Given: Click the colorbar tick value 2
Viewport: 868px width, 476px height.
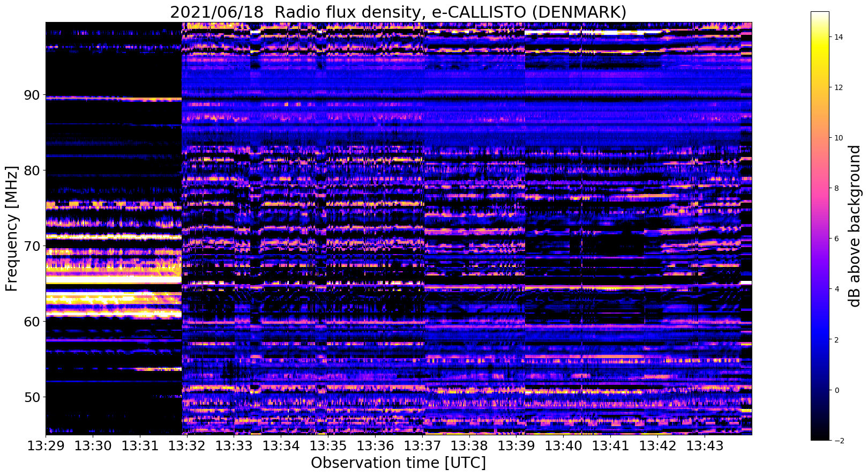Looking at the screenshot, I should click(x=836, y=340).
